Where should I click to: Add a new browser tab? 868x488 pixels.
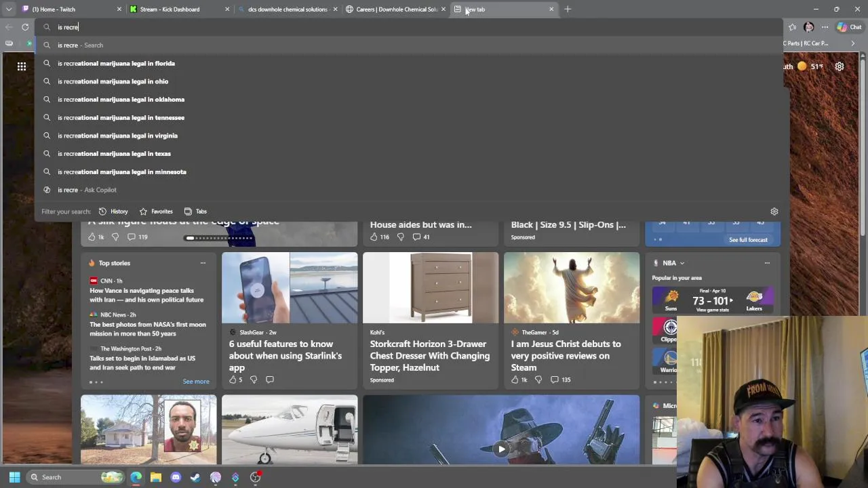point(568,9)
